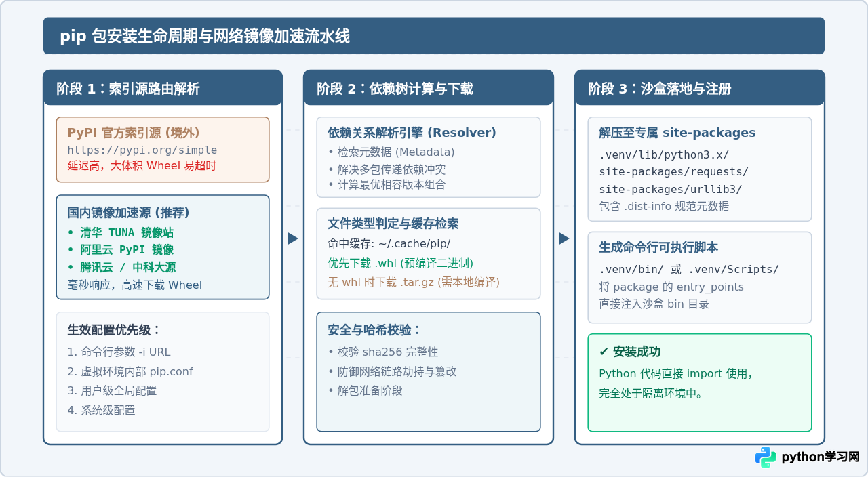
Task: Click the text "毫秒响应，高速下载 Wheel"
Action: [x=134, y=285]
